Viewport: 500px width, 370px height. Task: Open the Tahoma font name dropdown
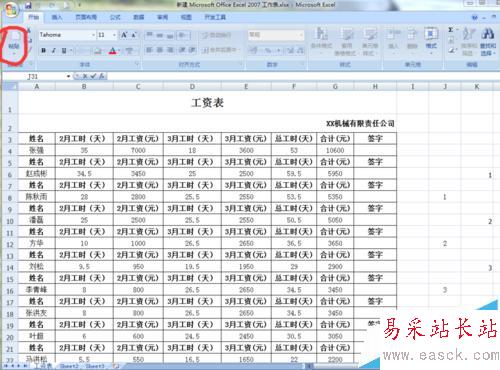click(93, 35)
